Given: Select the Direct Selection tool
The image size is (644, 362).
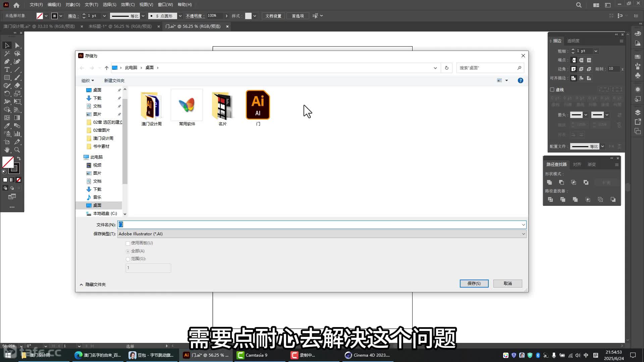Looking at the screenshot, I should 17,45.
